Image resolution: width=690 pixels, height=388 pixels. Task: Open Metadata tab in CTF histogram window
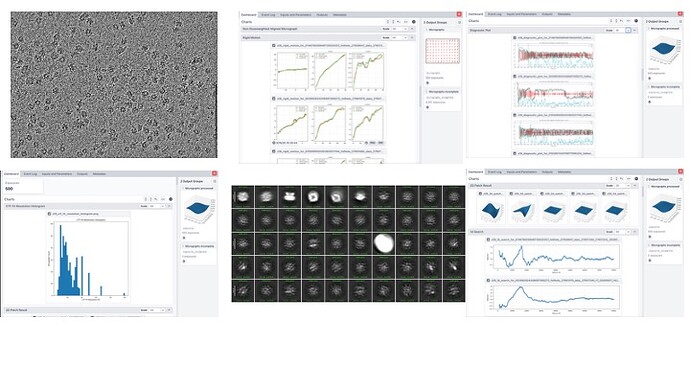click(x=99, y=174)
